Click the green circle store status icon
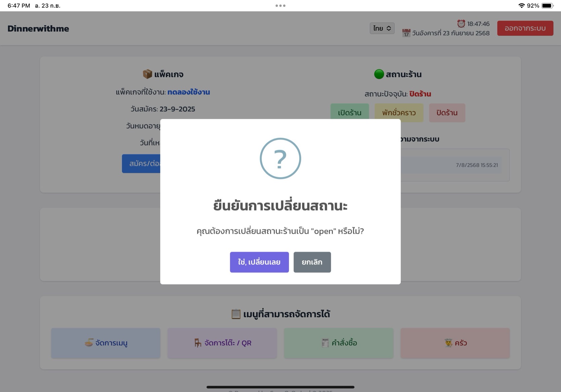 tap(379, 74)
